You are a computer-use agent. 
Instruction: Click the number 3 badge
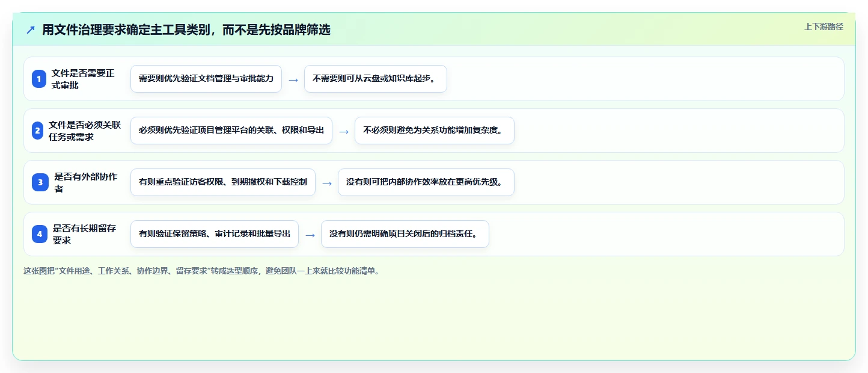40,182
